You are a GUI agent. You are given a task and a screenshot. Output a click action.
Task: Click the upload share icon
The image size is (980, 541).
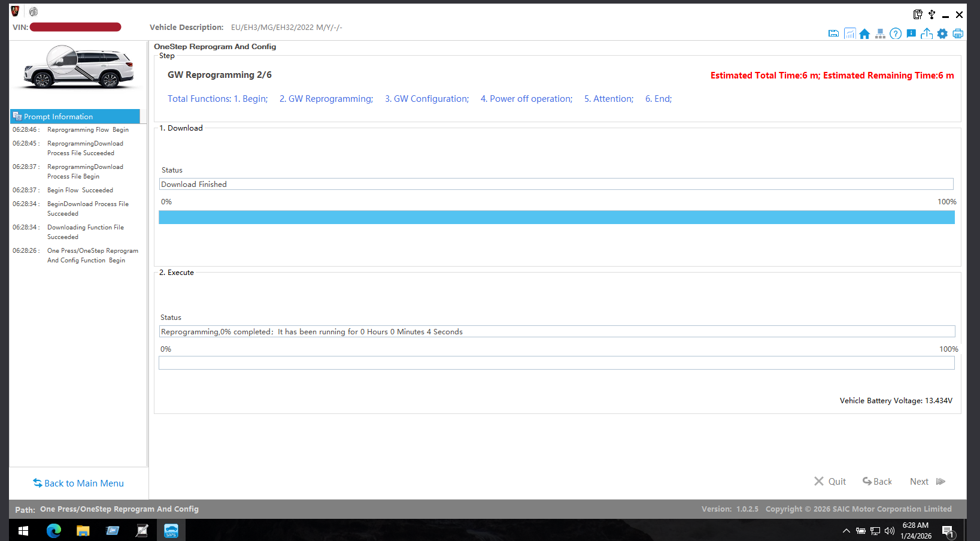[927, 34]
